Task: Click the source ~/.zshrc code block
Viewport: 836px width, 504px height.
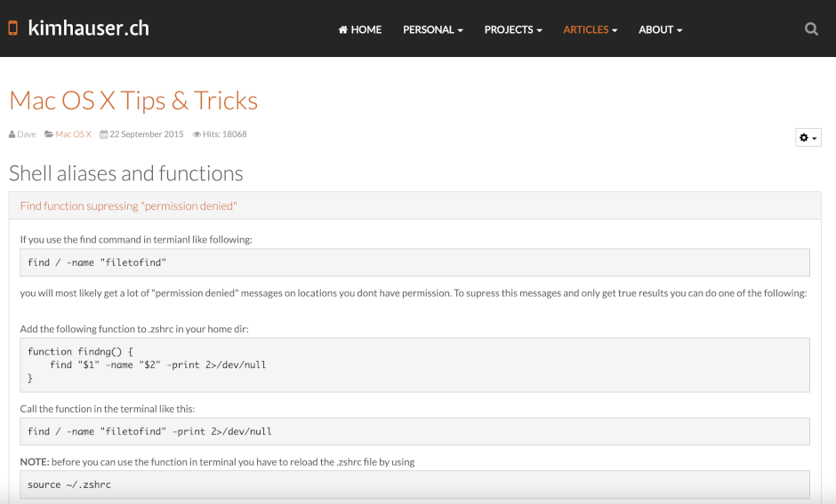Action: [x=414, y=484]
